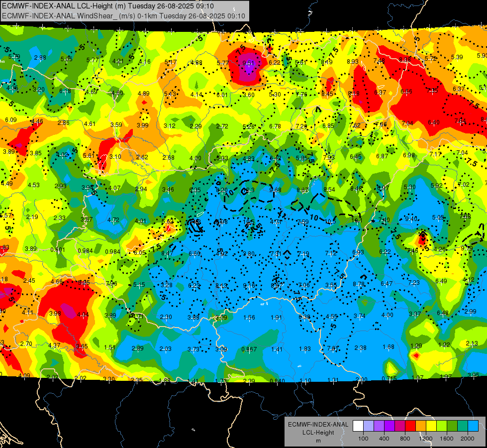Screen dimensions: 487x448
Task: Click the legend tick label 800
Action: coord(405,439)
